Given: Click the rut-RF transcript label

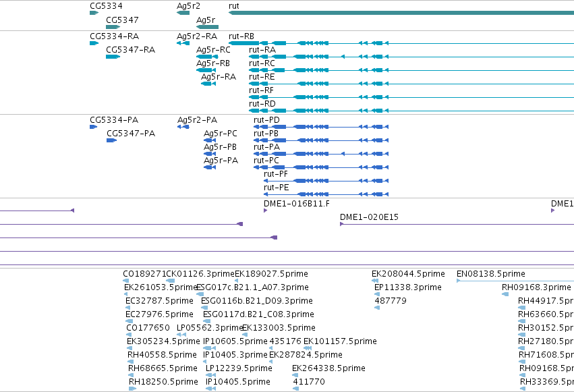Looking at the screenshot, I should coord(262,90).
